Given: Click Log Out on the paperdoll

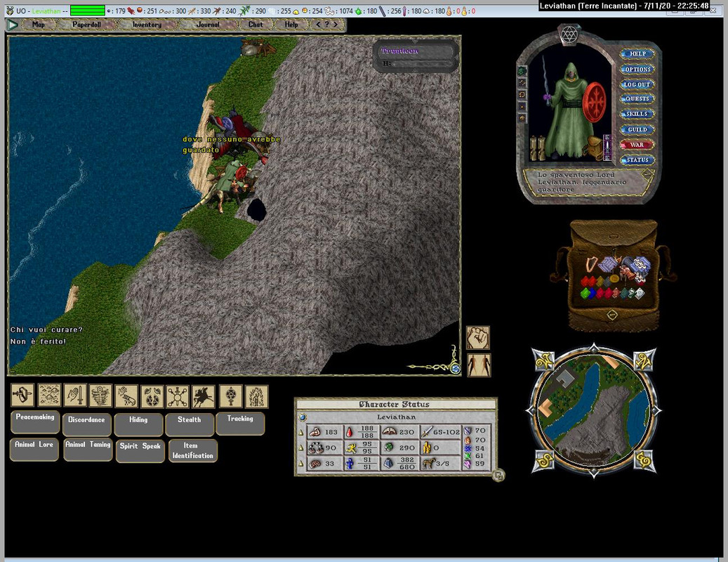Looking at the screenshot, I should tap(637, 84).
